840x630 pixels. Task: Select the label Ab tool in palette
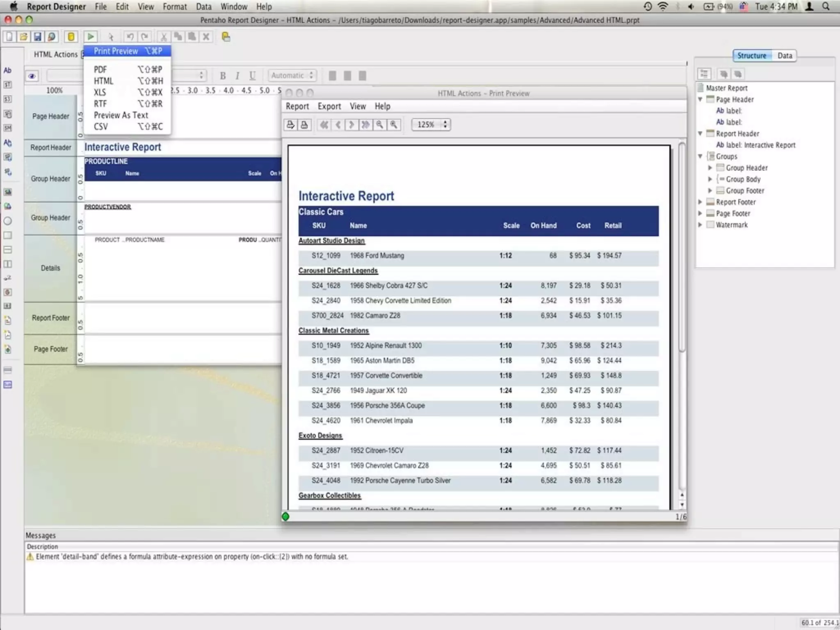pyautogui.click(x=7, y=71)
